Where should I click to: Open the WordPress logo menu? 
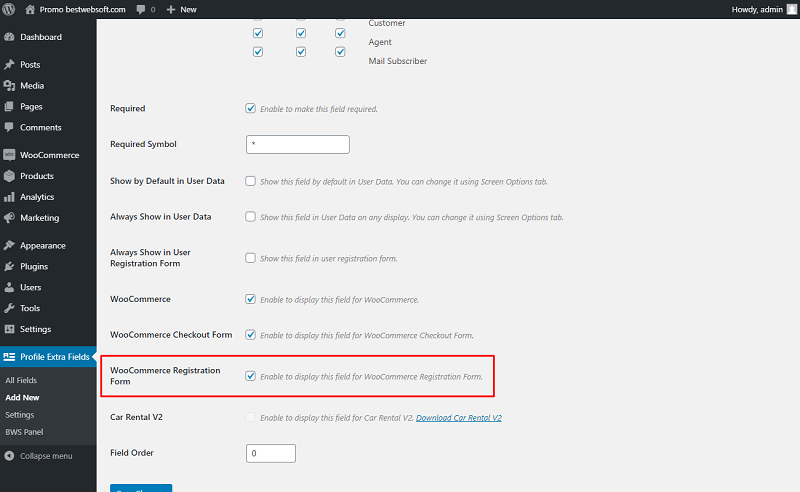click(9, 9)
